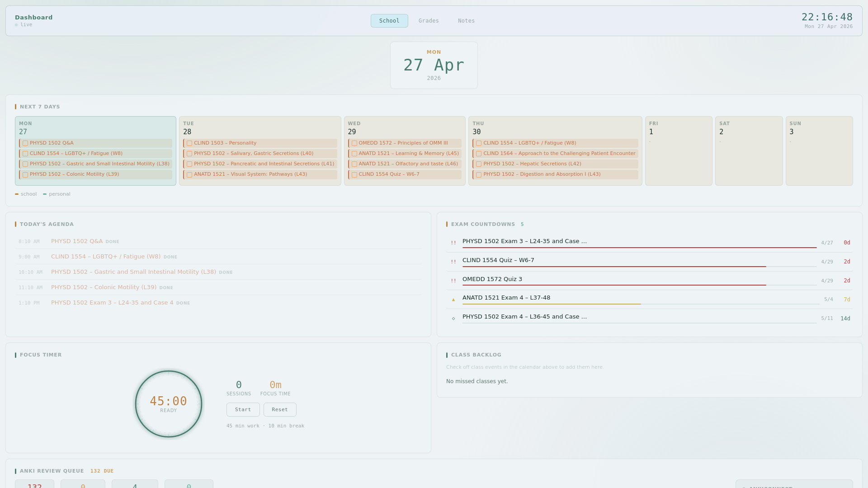Check off Colonic Motility (L39) event
Image resolution: width=868 pixels, height=488 pixels.
pos(25,174)
